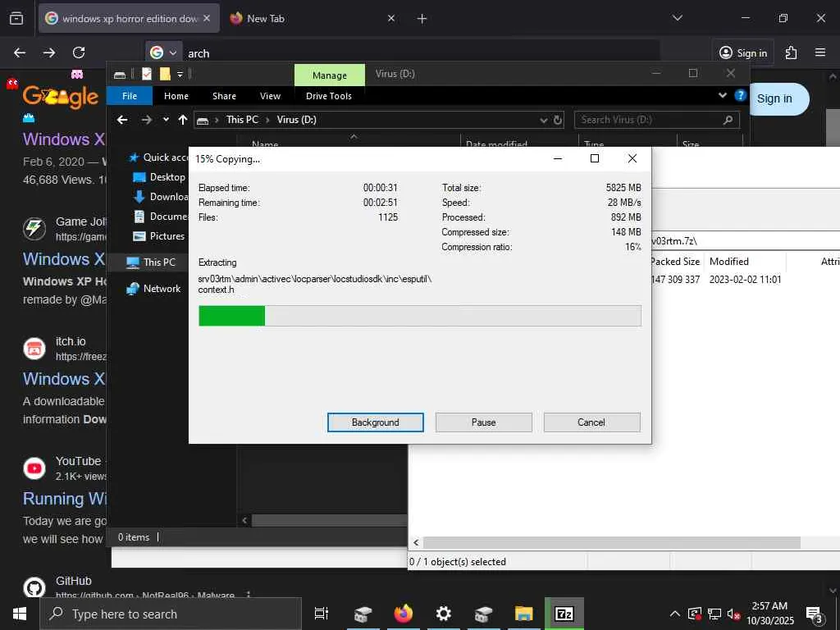Screen dimensions: 840x630
Task: Click the 7-Zip taskbar icon
Action: click(564, 614)
